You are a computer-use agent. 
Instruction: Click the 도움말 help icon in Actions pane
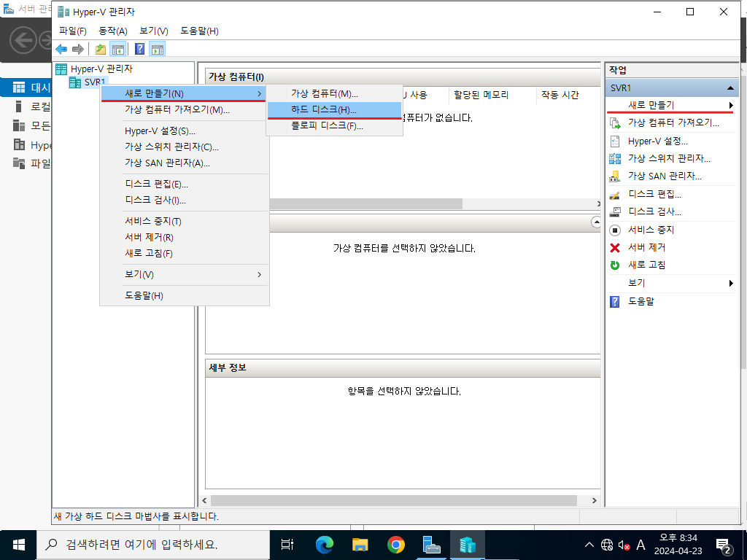(615, 301)
